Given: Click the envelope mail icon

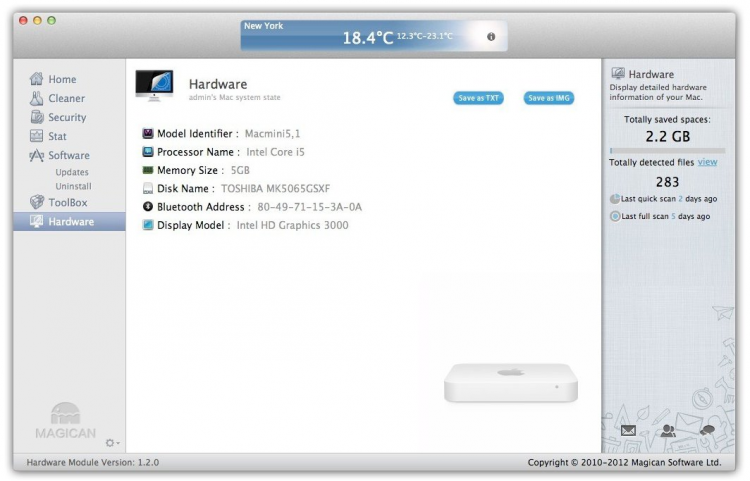Looking at the screenshot, I should (x=628, y=430).
